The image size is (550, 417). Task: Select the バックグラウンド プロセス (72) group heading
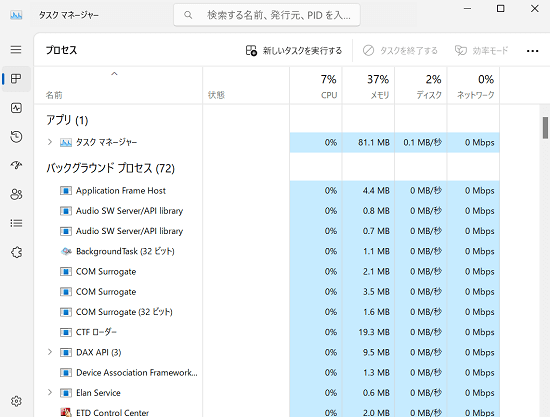pyautogui.click(x=110, y=168)
